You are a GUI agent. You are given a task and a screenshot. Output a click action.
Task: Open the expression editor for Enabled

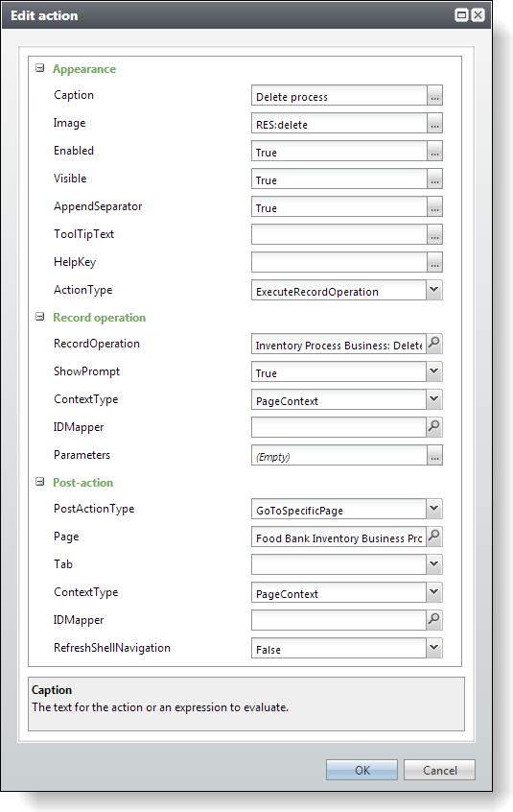click(x=434, y=152)
